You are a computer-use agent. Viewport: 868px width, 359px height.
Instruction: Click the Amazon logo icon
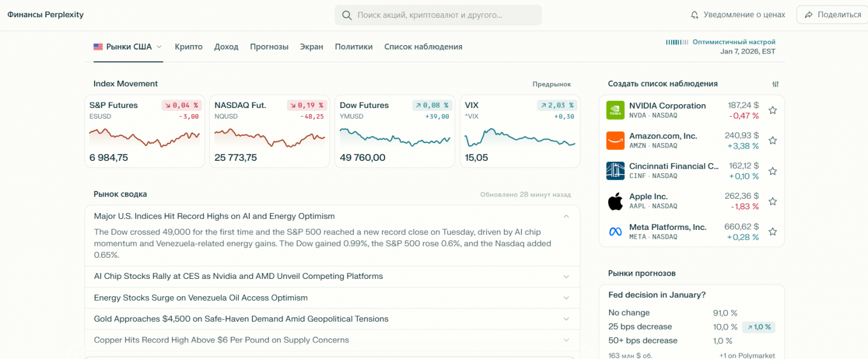click(x=615, y=140)
